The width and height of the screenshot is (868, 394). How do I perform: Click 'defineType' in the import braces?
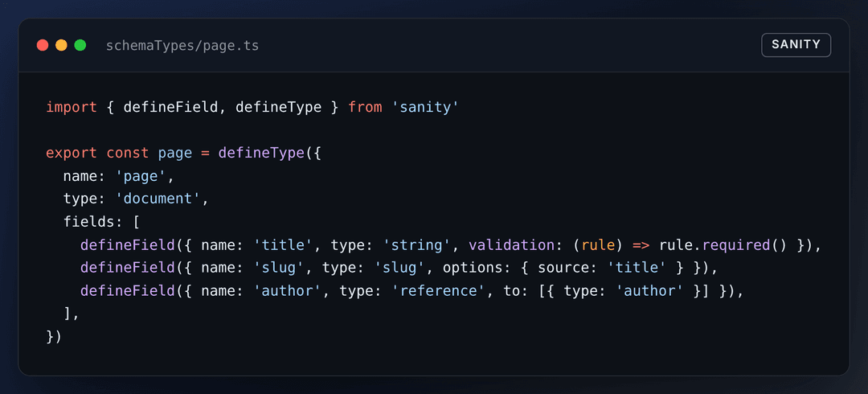click(x=278, y=107)
